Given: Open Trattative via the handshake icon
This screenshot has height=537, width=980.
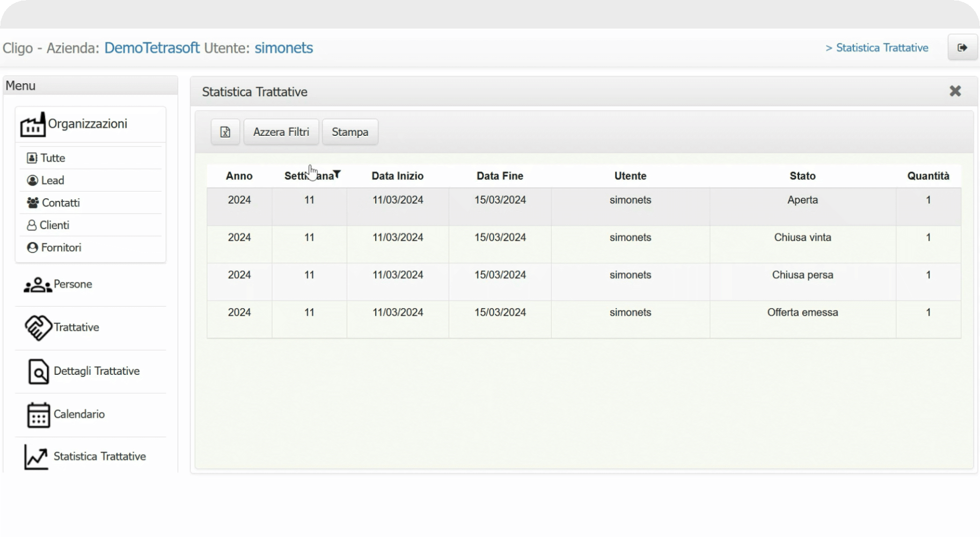Looking at the screenshot, I should pyautogui.click(x=38, y=328).
